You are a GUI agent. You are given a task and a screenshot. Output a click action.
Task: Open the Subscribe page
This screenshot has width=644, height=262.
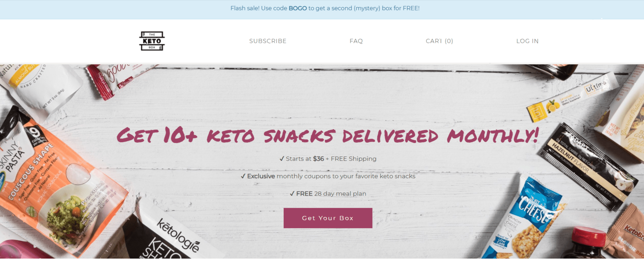click(268, 41)
